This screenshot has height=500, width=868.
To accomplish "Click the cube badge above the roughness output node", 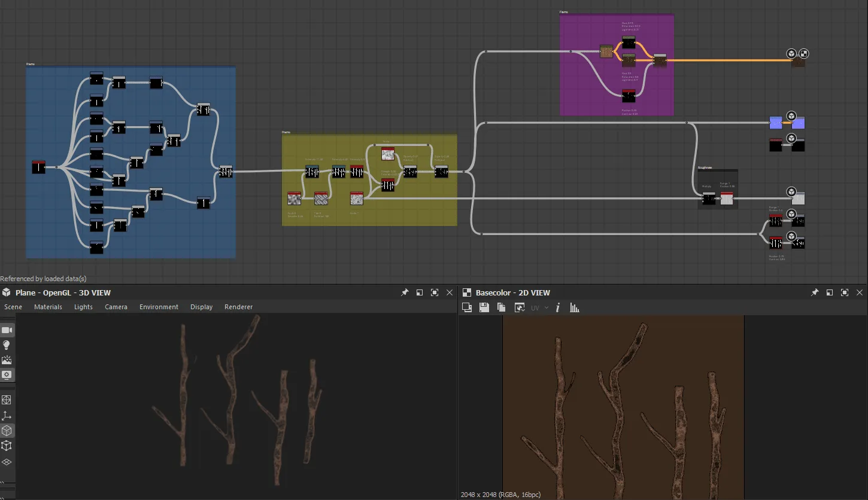I will coord(791,192).
